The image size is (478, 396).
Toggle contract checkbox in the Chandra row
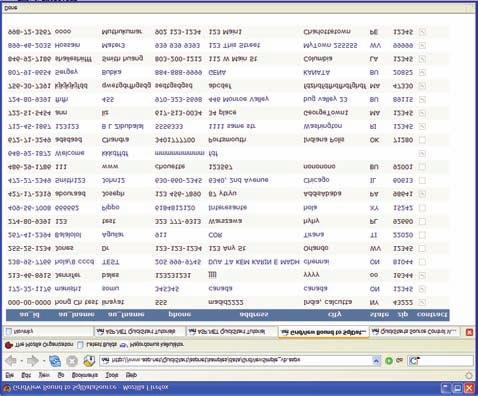pyautogui.click(x=422, y=140)
